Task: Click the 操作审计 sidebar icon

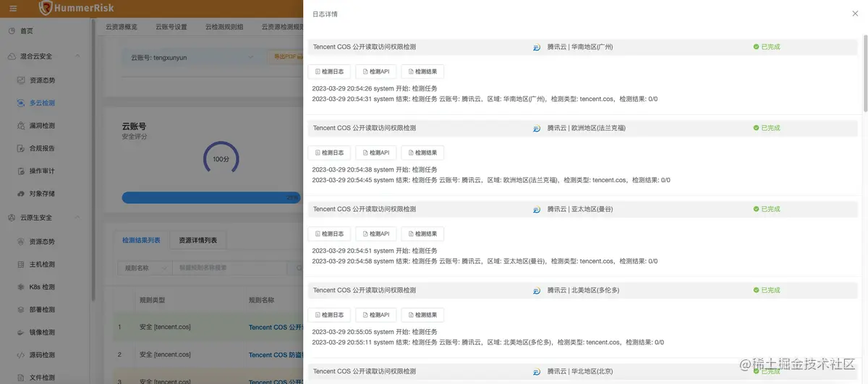Action: pyautogui.click(x=22, y=171)
